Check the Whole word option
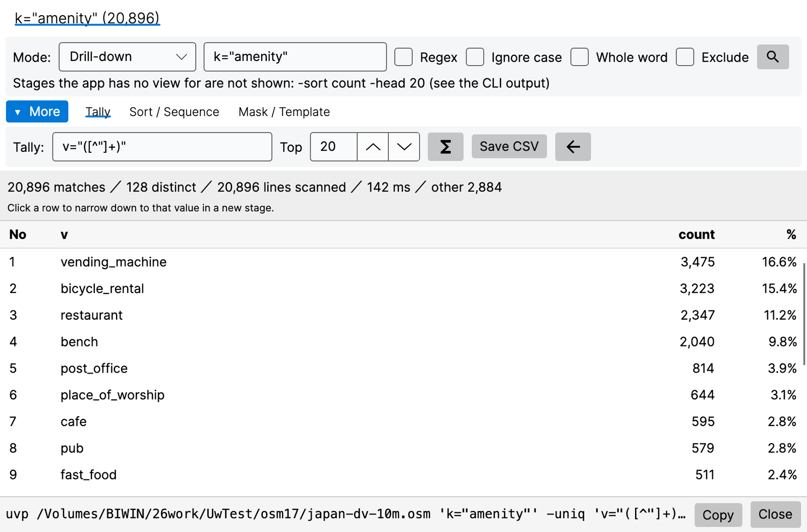 (580, 57)
